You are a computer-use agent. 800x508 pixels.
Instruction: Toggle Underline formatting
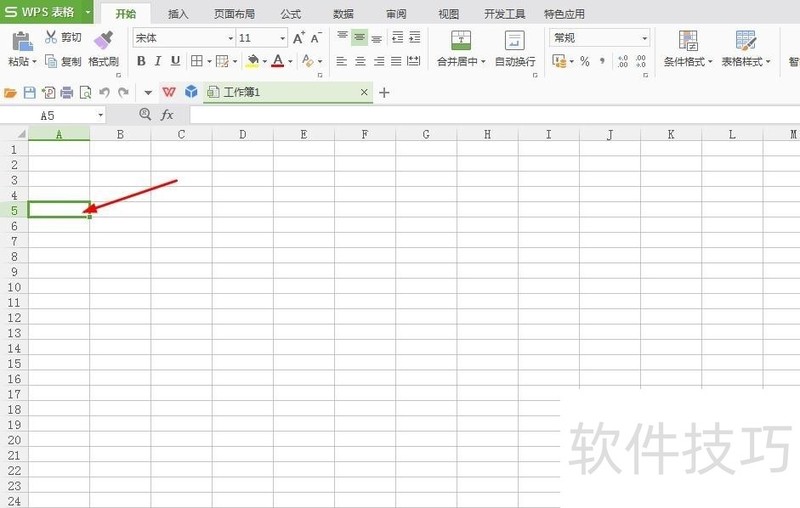tap(176, 61)
